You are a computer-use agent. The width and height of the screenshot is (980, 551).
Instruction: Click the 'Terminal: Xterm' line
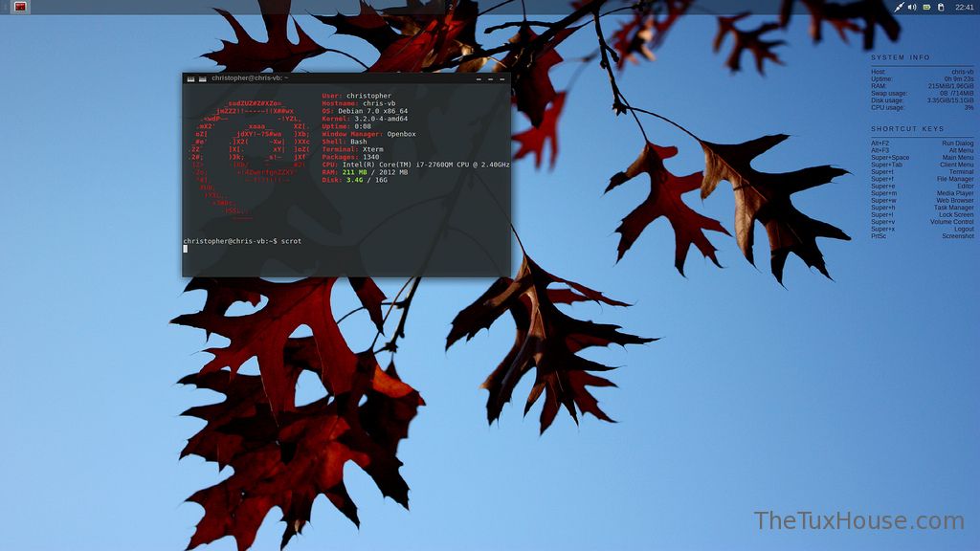(x=352, y=149)
